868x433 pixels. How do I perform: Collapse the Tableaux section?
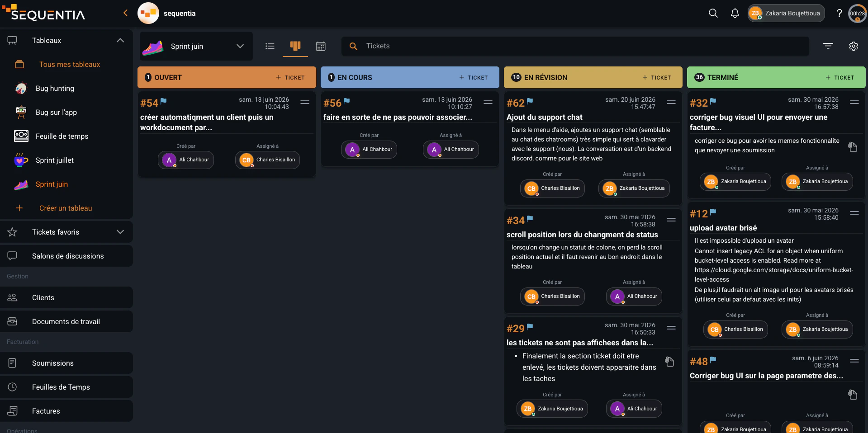[x=120, y=40]
